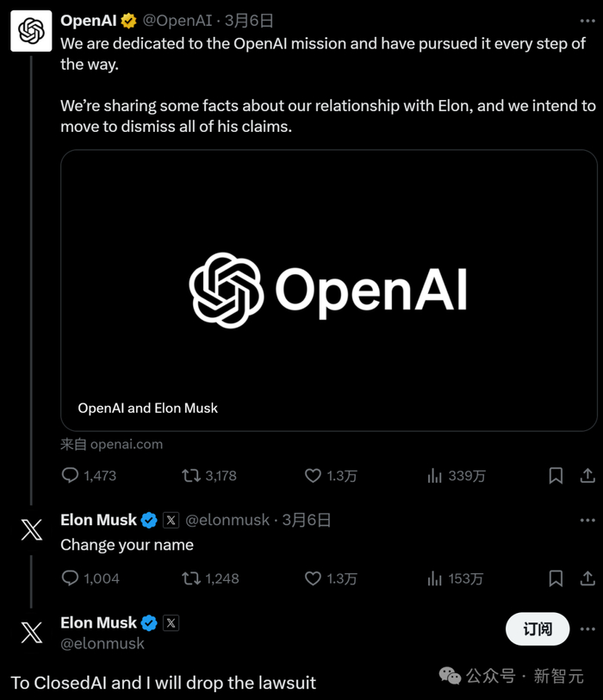Screen dimensions: 603x700
Task: Open the OpenAI and Elon Musk link card
Action: 328,290
